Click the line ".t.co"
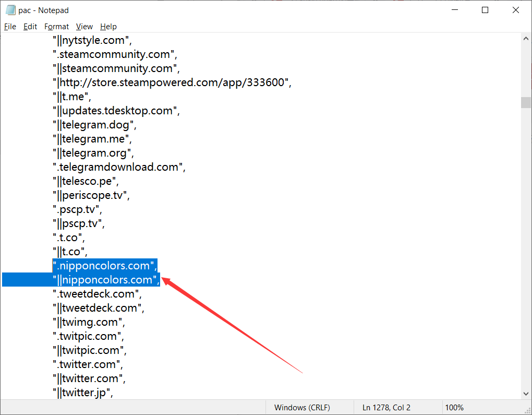Viewport: 532px width, 415px height. [x=68, y=238]
